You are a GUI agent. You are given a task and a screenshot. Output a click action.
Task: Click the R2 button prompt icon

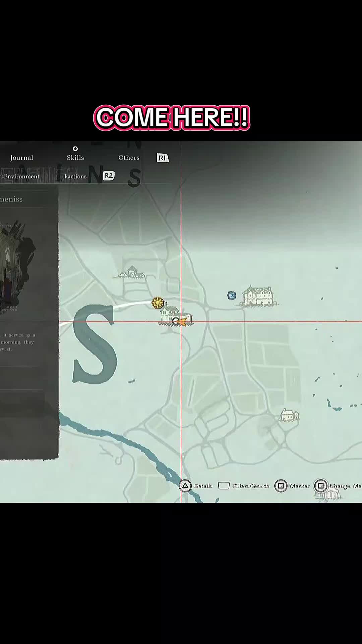[109, 176]
